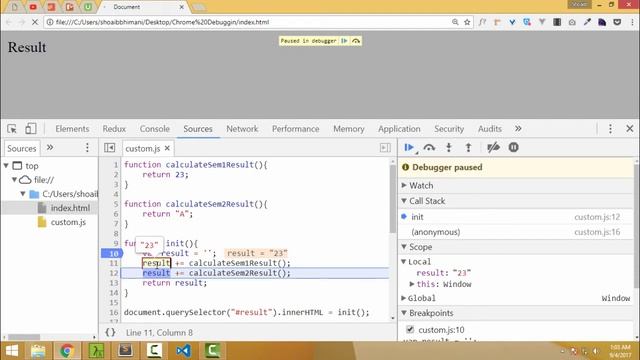Resume script execution in debugger toolbar
This screenshot has width=640, height=360.
click(x=409, y=147)
